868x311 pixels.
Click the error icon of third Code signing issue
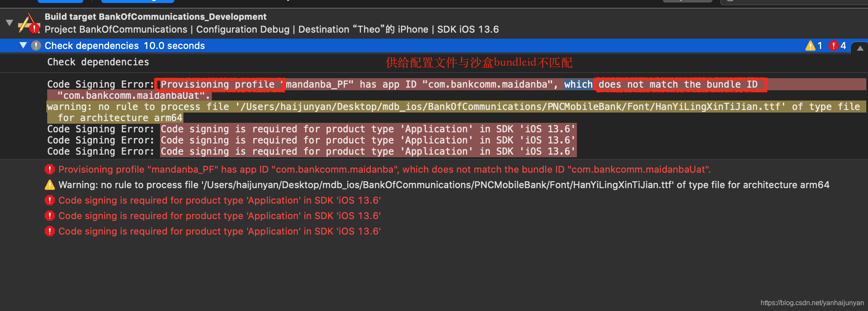click(x=50, y=231)
